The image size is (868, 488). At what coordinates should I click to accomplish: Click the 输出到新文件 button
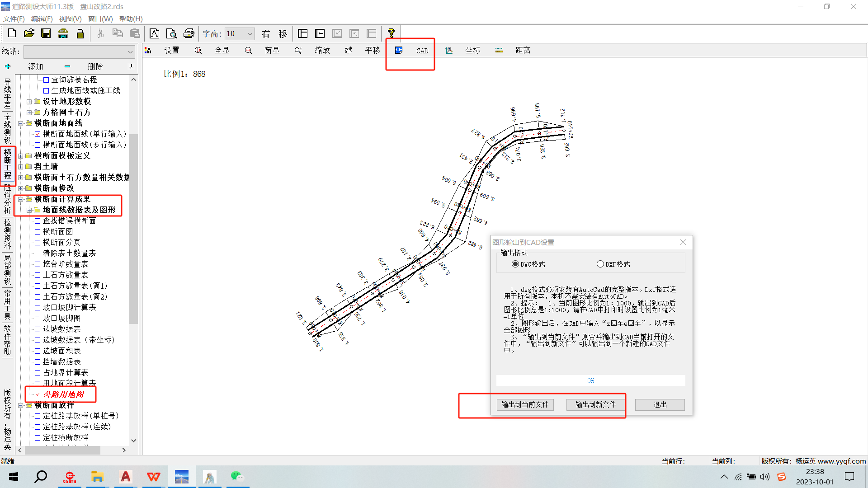(595, 404)
